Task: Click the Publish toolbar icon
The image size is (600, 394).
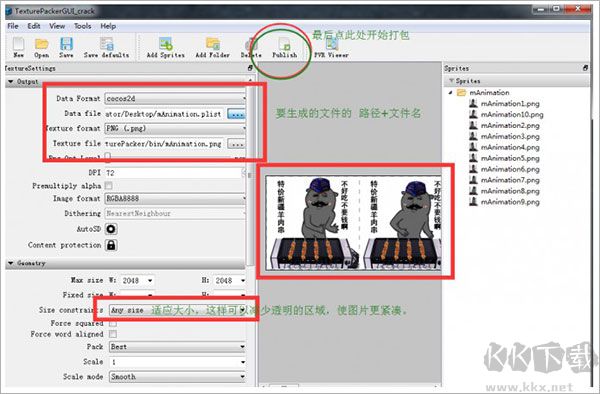Action: click(x=284, y=44)
